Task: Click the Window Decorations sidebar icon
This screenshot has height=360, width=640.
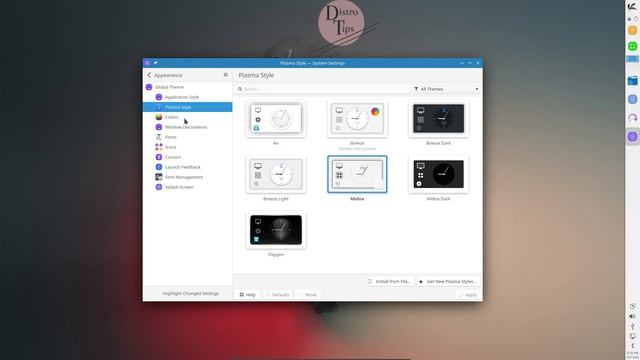Action: tap(159, 127)
